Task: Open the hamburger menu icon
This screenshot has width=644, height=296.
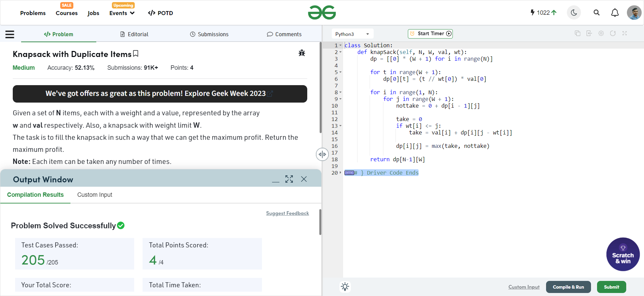Action: coord(10,34)
